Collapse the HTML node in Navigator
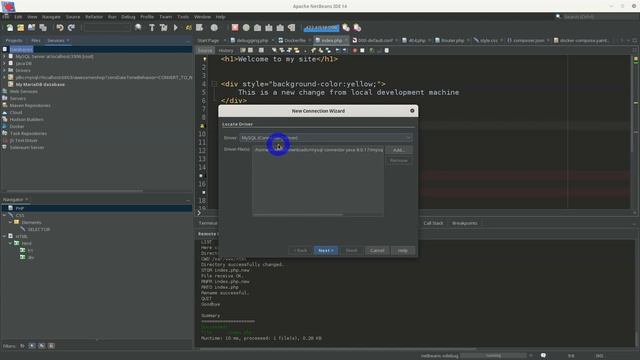640x360 pixels. coord(4,236)
